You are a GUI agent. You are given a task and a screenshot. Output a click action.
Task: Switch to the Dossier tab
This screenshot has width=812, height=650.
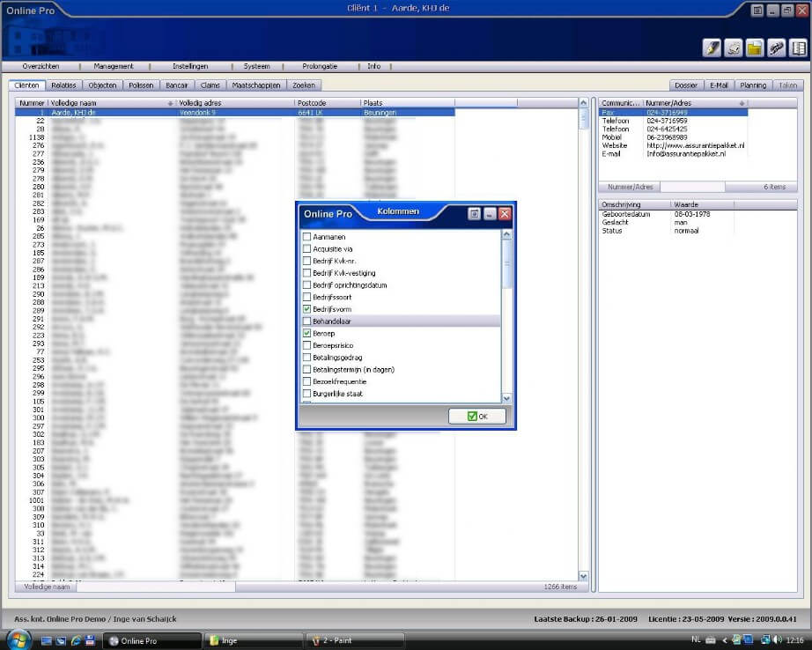pos(686,85)
